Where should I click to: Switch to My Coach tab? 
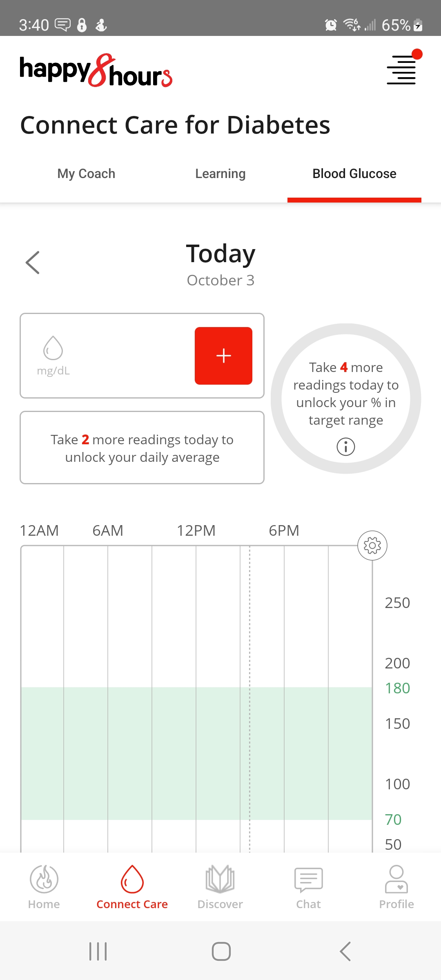(86, 174)
